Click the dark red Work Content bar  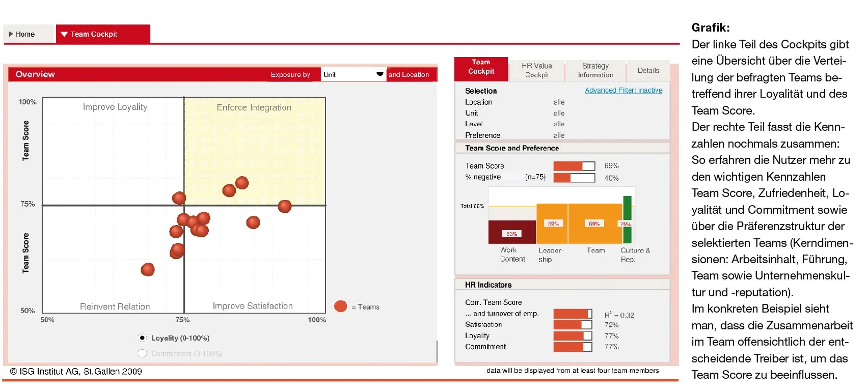pyautogui.click(x=512, y=232)
